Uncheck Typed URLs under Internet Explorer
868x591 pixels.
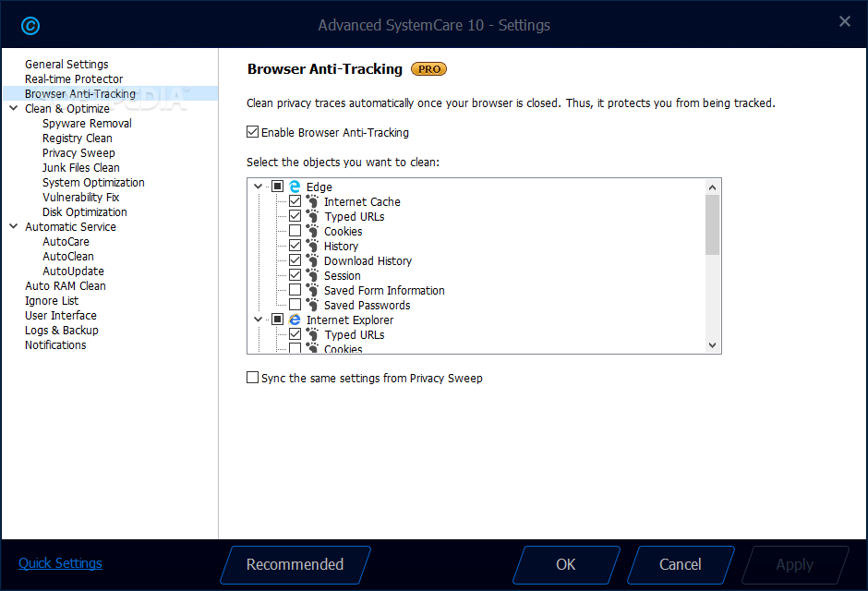(x=295, y=333)
